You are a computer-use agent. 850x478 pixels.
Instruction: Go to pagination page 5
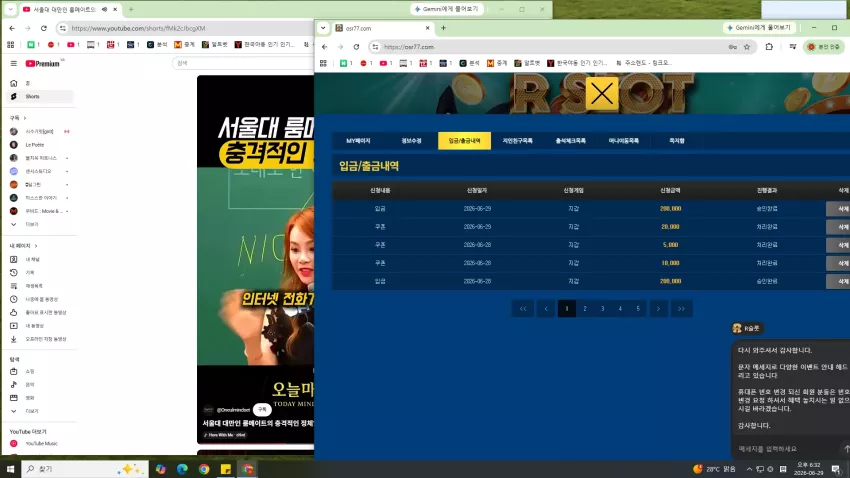(x=638, y=308)
